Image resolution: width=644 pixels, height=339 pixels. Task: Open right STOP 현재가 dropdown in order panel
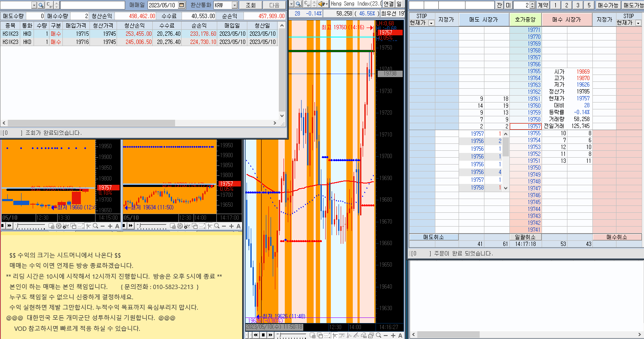[x=638, y=23]
